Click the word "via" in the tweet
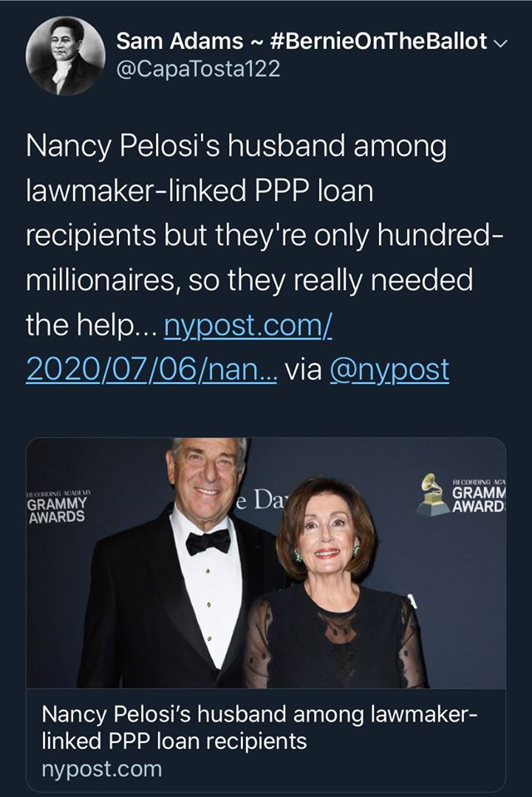This screenshot has height=797, width=532. (x=303, y=369)
